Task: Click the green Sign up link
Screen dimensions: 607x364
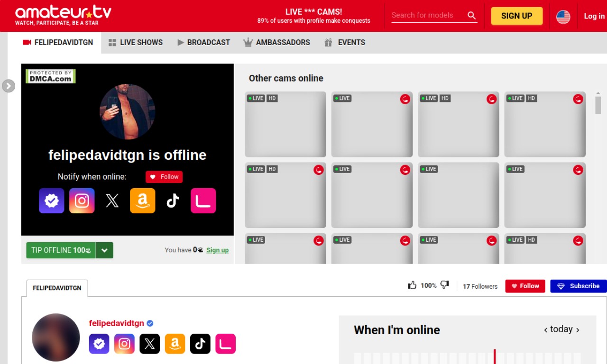Action: 217,250
